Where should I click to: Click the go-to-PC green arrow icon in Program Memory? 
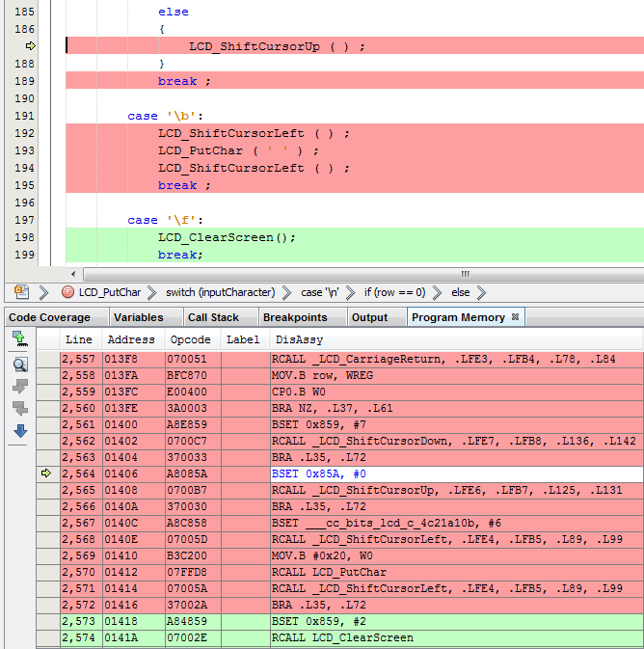(20, 338)
